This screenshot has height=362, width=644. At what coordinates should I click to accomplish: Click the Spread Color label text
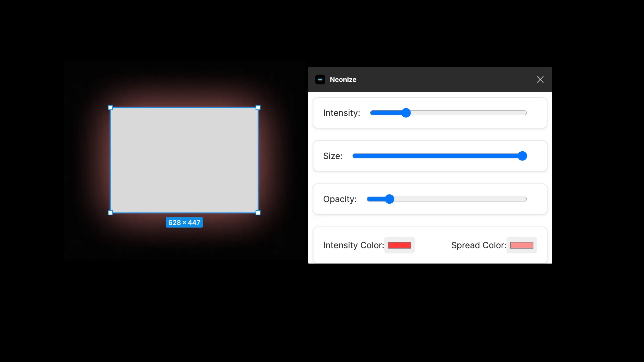(478, 245)
